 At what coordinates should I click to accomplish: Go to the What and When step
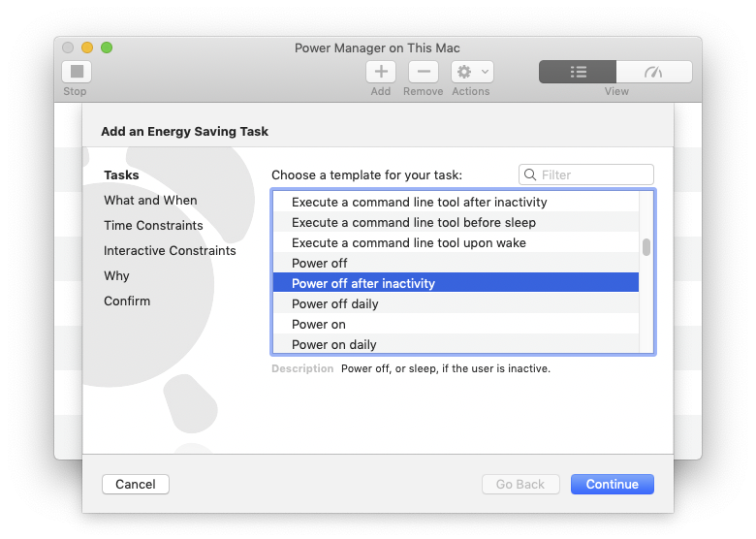pyautogui.click(x=150, y=200)
